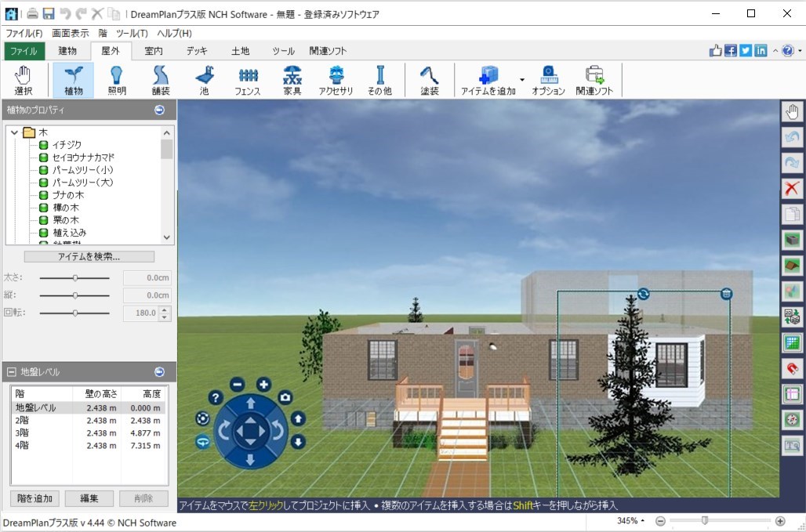The width and height of the screenshot is (806, 532).
Task: Select the アクセサリ accessories tool
Action: (x=336, y=80)
